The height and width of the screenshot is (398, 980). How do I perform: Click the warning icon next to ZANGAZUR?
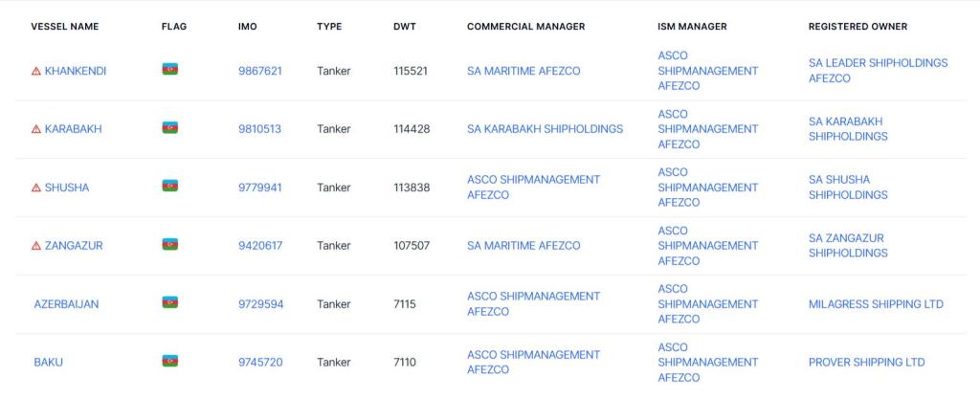[x=36, y=246]
